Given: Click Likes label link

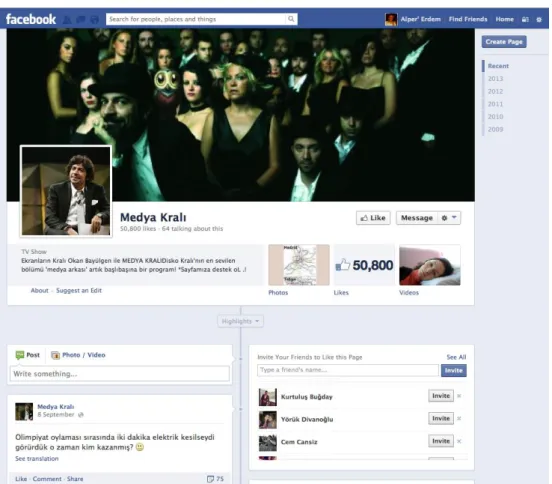Looking at the screenshot, I should 341,293.
